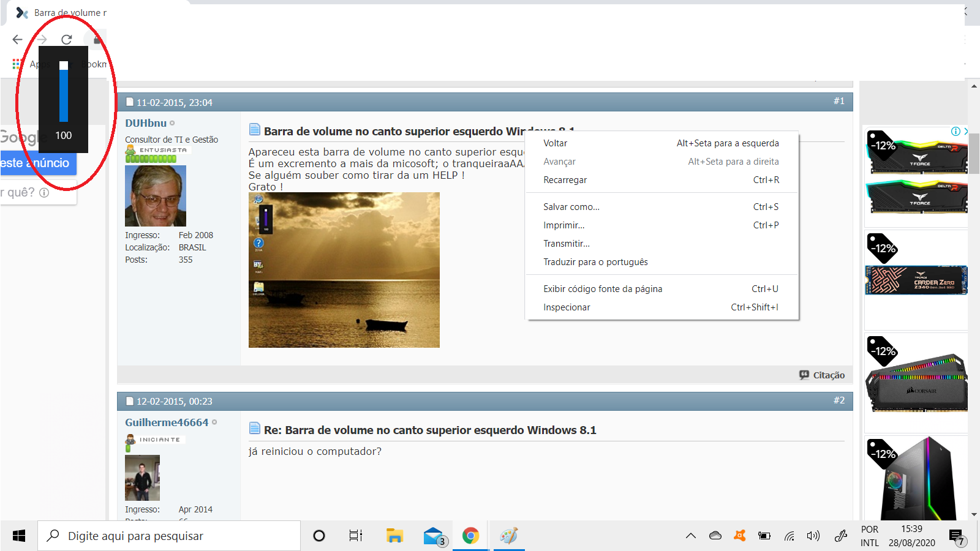Click DUHbnu's profile photo

point(156,196)
